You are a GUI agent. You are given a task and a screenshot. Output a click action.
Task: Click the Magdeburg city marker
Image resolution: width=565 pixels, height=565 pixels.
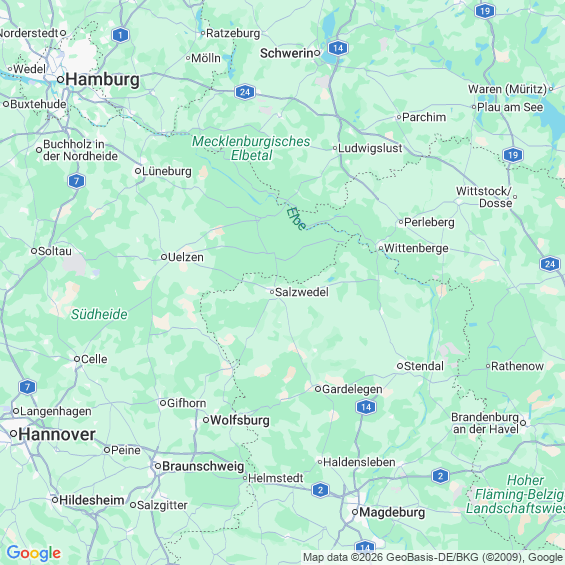(355, 512)
